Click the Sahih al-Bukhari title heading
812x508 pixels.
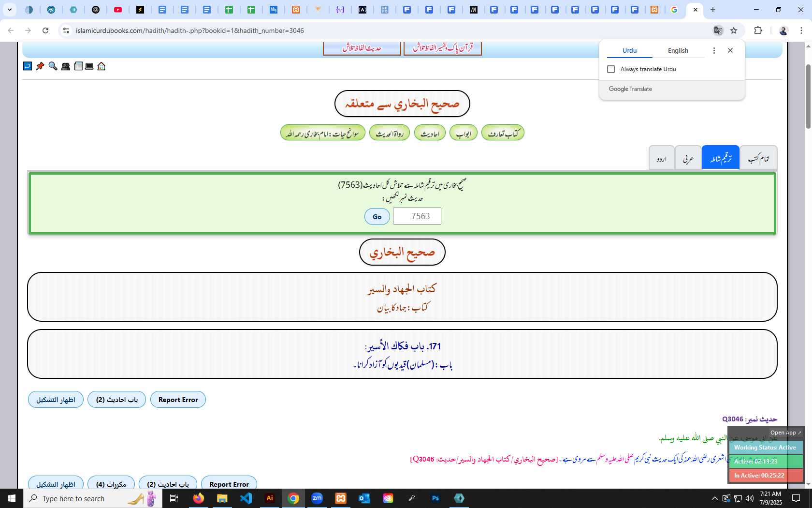(x=402, y=252)
